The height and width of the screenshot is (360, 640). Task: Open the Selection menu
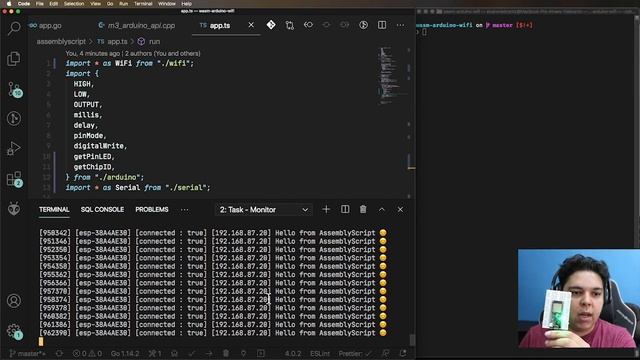click(x=74, y=3)
